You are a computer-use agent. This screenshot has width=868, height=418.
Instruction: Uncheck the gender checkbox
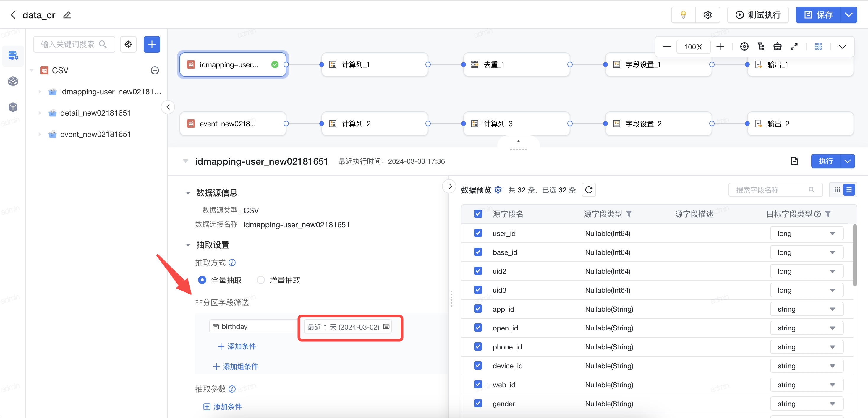click(x=478, y=403)
